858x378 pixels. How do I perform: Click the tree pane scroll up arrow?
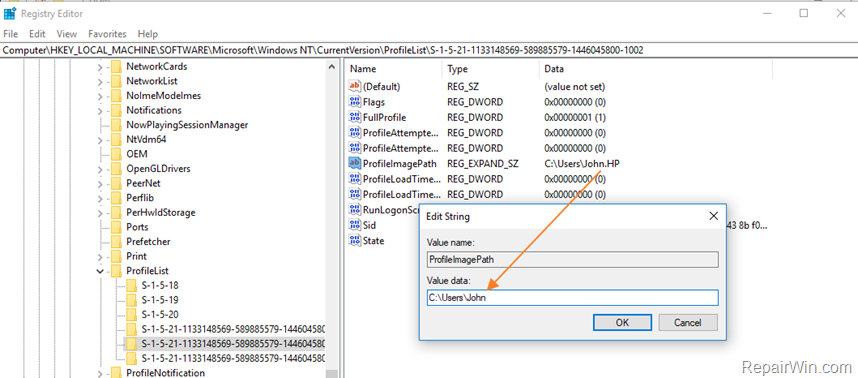332,67
